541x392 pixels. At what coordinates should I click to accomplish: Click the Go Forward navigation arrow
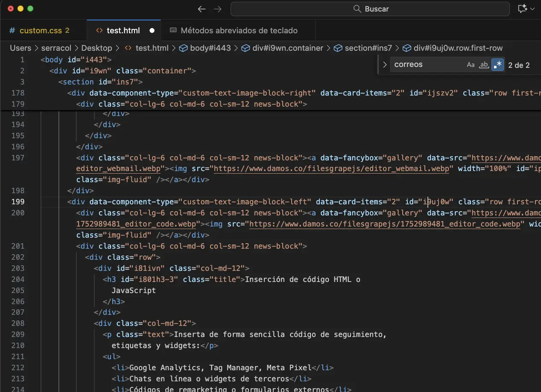218,9
